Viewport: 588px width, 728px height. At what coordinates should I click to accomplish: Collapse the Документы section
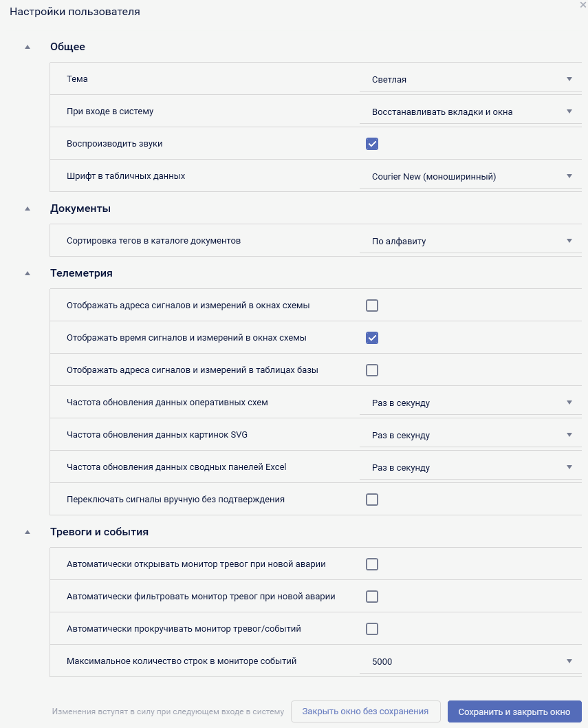(x=28, y=208)
